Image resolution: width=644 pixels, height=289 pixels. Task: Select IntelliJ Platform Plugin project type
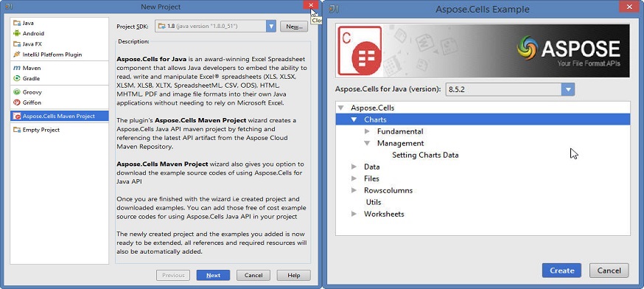[60, 55]
